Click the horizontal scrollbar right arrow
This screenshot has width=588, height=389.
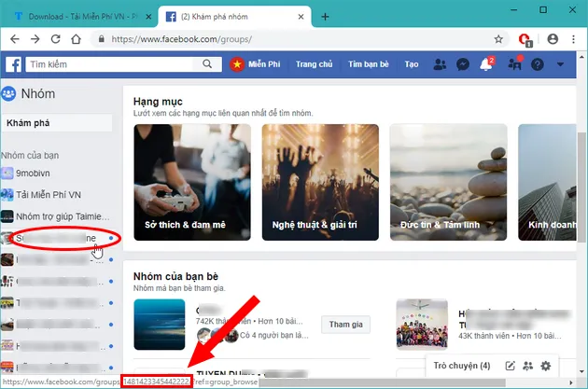pos(571,382)
